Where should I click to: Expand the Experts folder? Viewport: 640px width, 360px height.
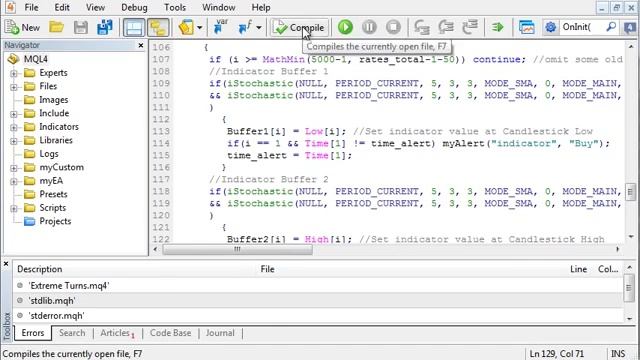coord(14,73)
